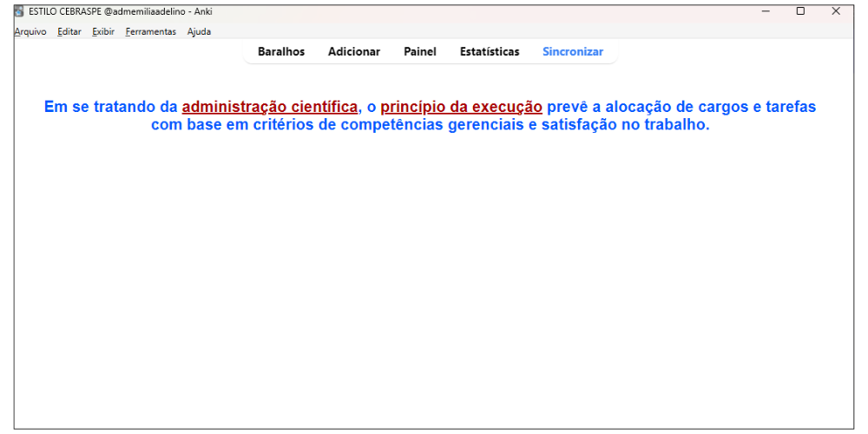868x434 pixels.
Task: View Estatísticas for the deck
Action: click(x=490, y=52)
